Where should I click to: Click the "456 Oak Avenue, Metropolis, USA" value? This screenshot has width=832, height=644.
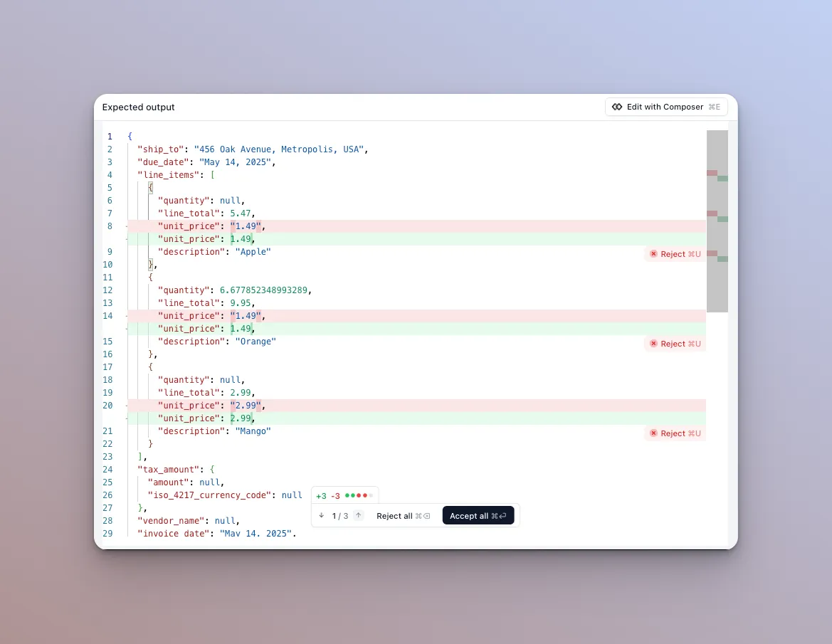(x=278, y=149)
